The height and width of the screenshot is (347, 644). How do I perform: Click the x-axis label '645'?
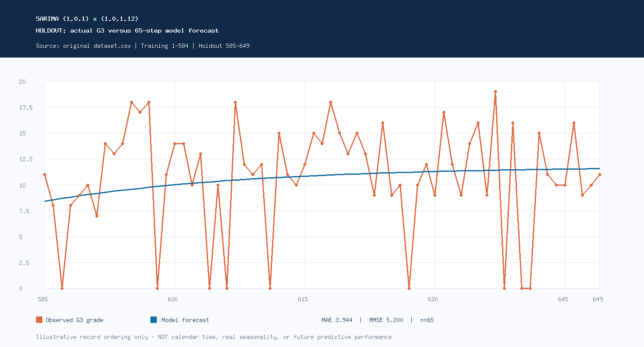coord(563,299)
